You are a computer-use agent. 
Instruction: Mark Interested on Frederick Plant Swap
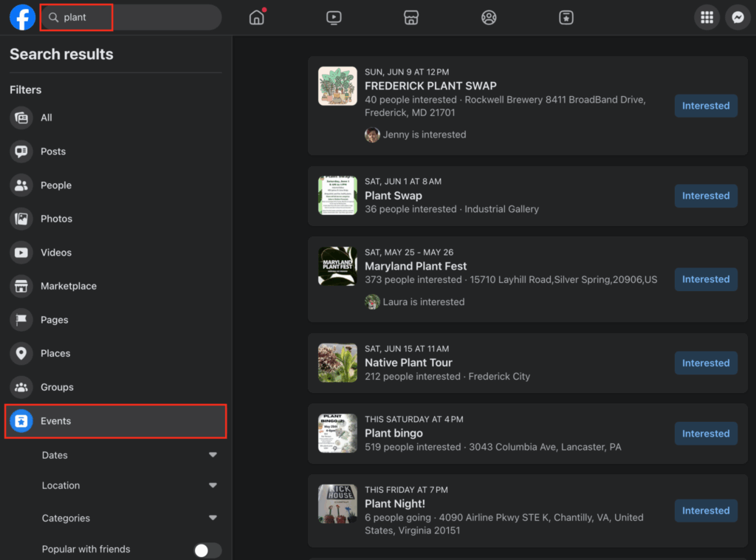point(705,106)
